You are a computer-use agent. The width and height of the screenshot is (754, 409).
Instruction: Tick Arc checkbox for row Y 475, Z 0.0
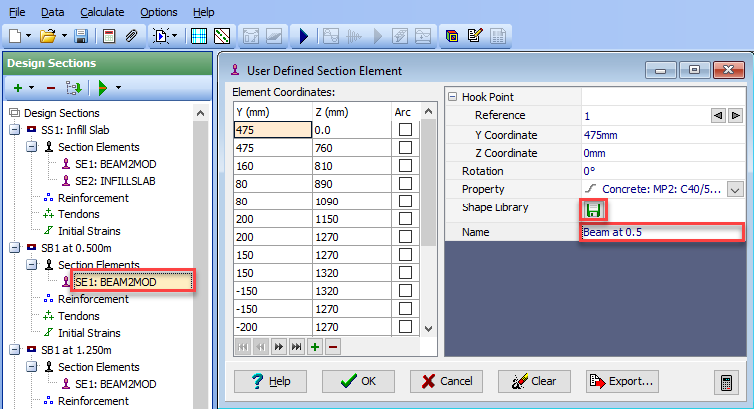pyautogui.click(x=405, y=130)
